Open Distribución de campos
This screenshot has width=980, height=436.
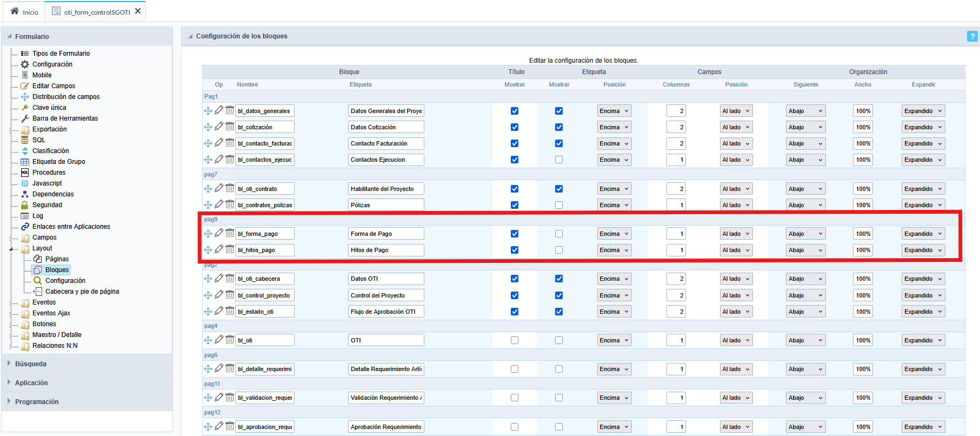click(66, 97)
